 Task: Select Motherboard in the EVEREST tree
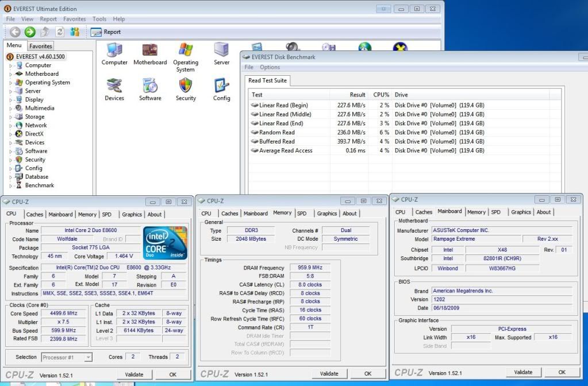[x=41, y=74]
